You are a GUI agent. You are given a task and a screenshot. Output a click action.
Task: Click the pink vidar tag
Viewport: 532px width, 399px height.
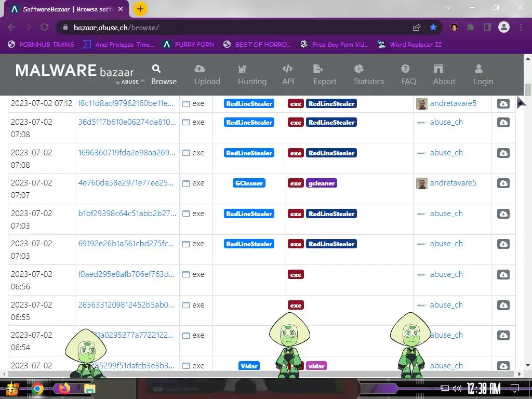coord(316,366)
